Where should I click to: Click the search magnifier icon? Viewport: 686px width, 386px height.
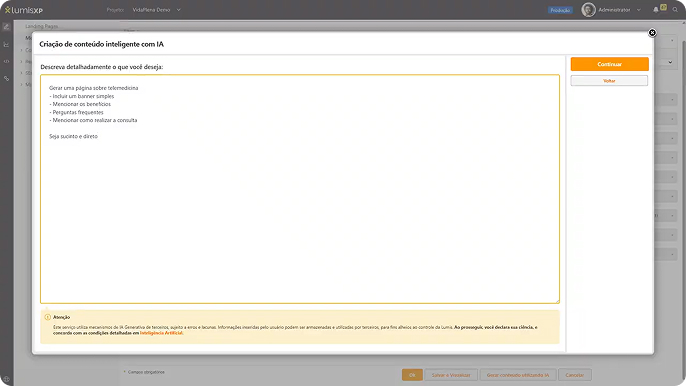[x=675, y=10]
